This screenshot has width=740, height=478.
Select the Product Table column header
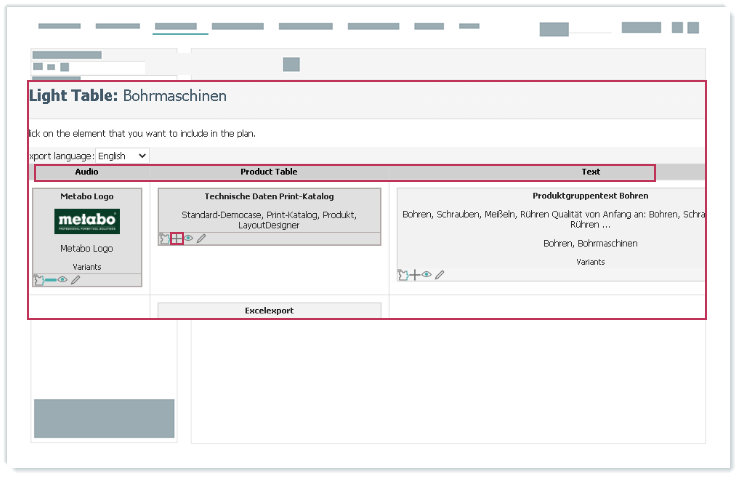click(268, 172)
